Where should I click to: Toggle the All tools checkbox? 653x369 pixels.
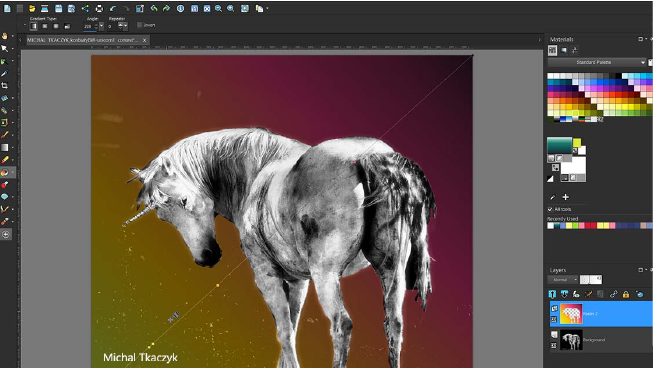point(550,209)
